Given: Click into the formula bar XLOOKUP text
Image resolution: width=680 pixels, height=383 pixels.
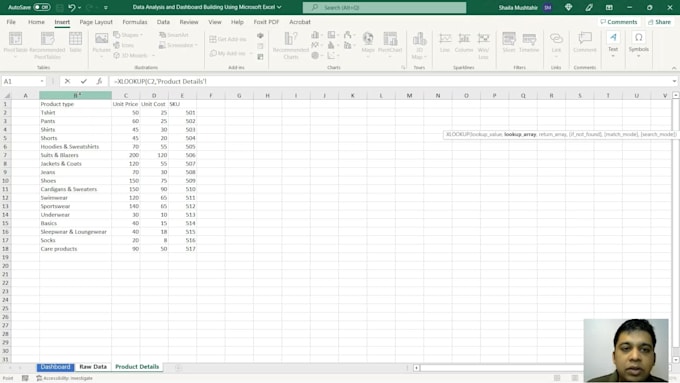Looking at the screenshot, I should click(160, 81).
